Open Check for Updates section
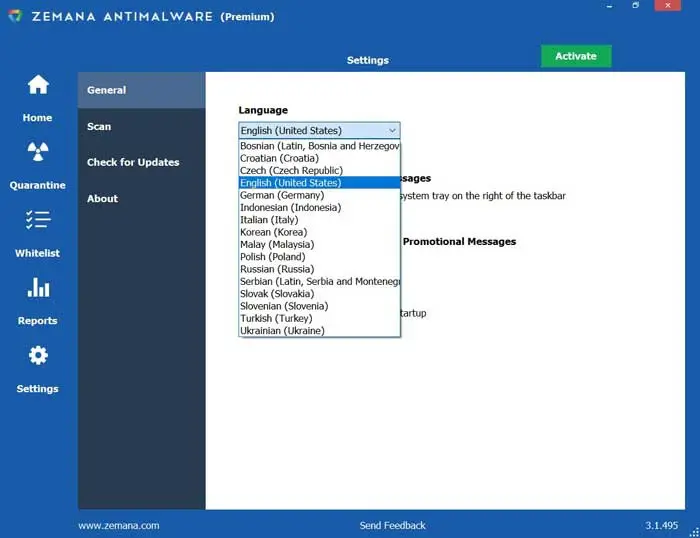 (142, 162)
